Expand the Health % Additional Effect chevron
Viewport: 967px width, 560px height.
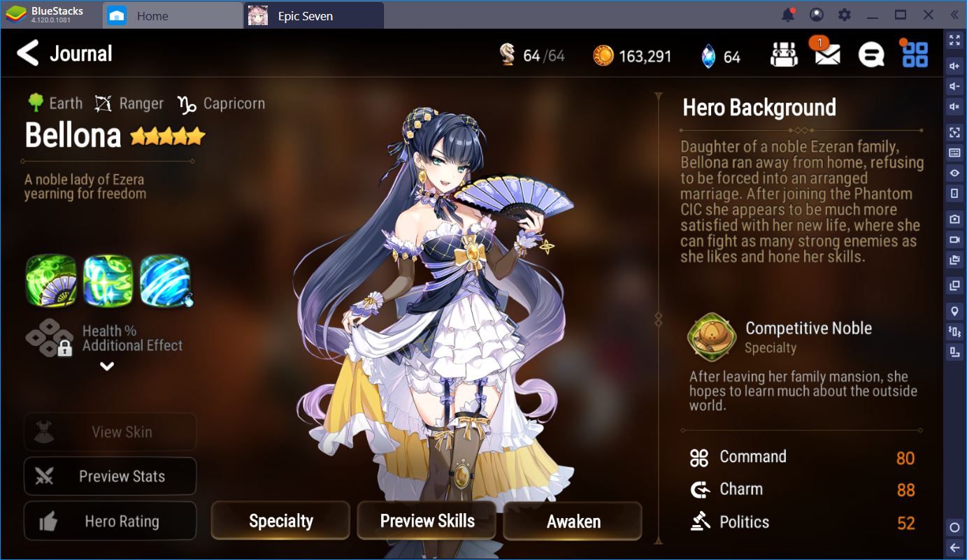tap(107, 366)
